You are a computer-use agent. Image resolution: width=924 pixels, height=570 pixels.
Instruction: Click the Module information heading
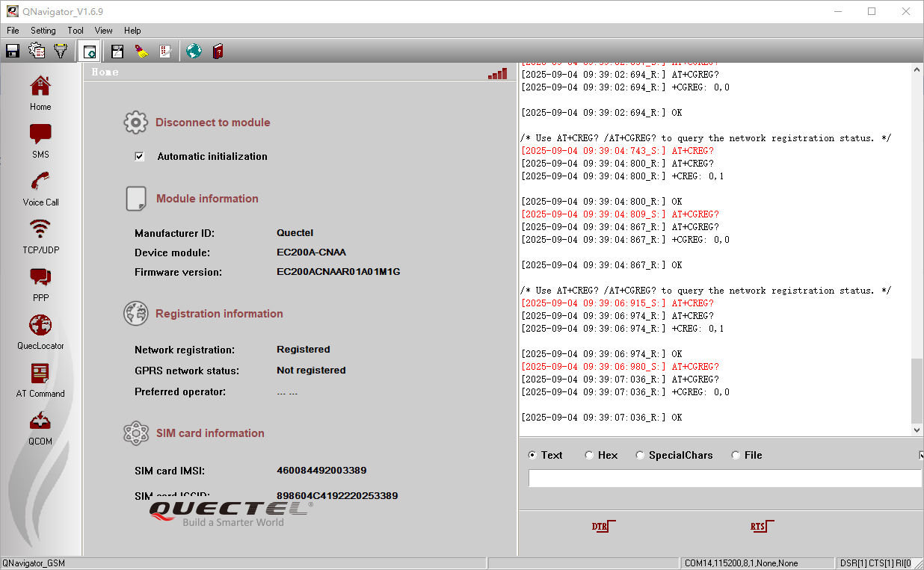tap(207, 199)
